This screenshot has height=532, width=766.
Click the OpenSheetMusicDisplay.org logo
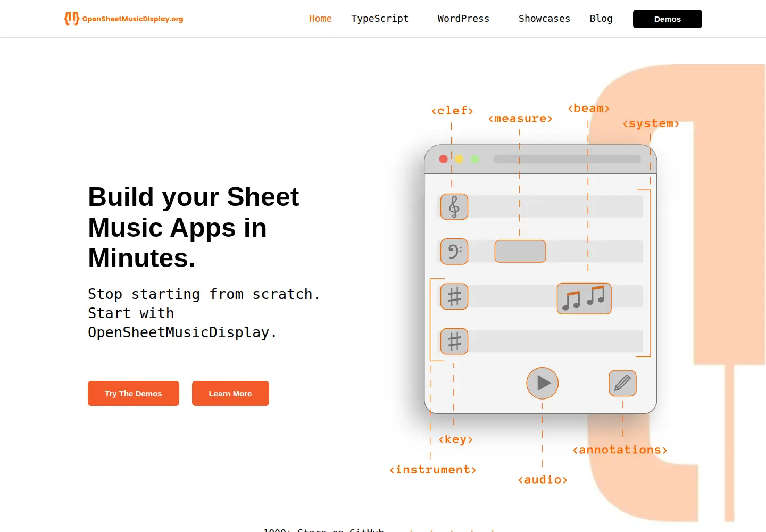[123, 19]
